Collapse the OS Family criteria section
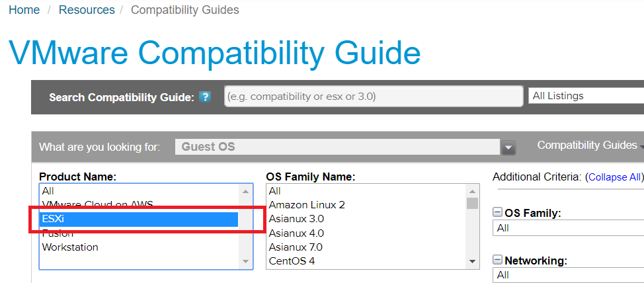644x283 pixels. pos(498,213)
